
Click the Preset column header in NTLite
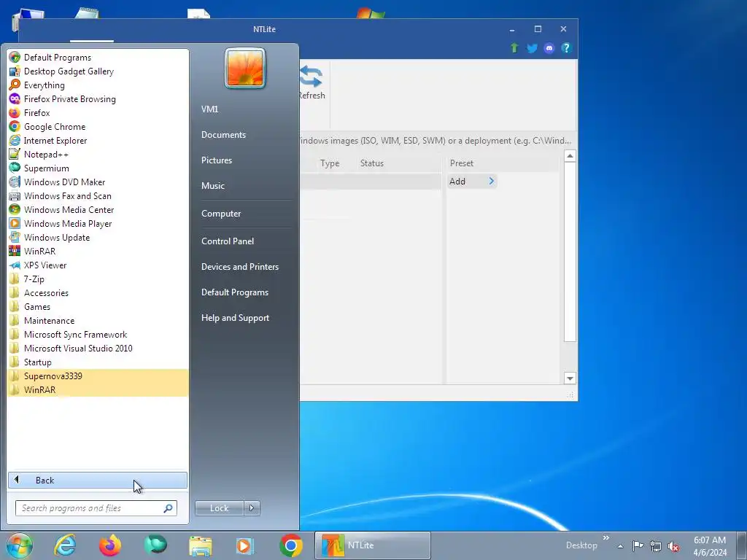(x=462, y=163)
